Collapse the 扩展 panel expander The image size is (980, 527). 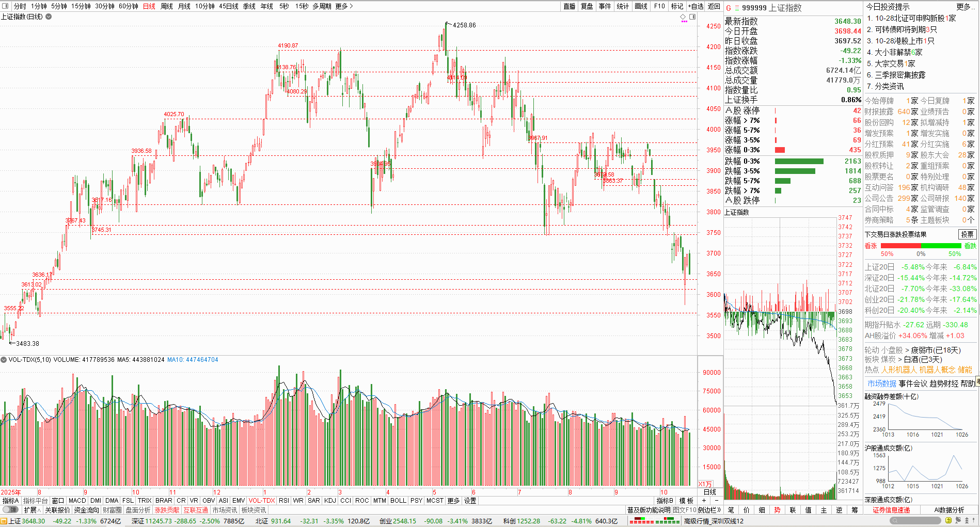[x=32, y=510]
